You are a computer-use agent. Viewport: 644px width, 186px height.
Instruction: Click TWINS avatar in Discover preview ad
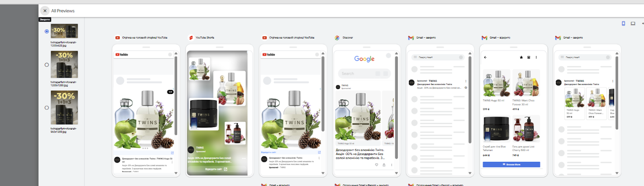pos(338,87)
